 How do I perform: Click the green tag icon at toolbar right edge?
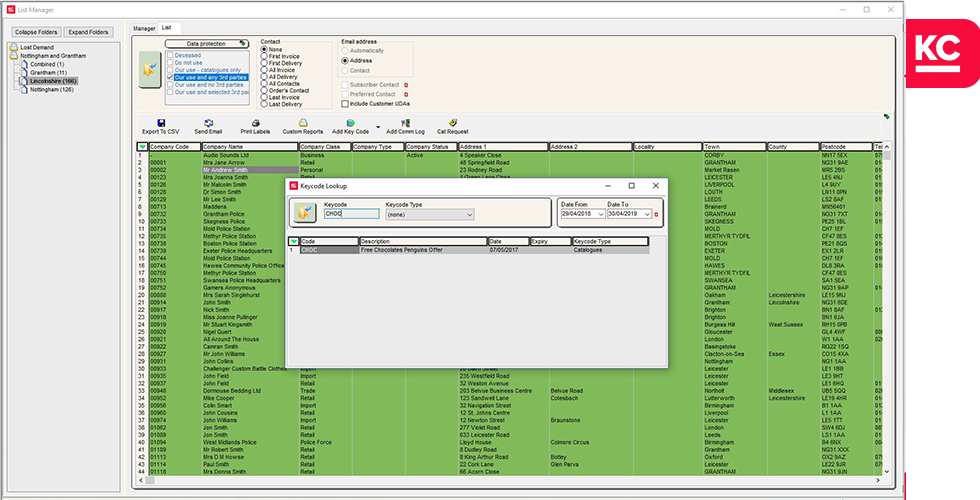pos(886,116)
